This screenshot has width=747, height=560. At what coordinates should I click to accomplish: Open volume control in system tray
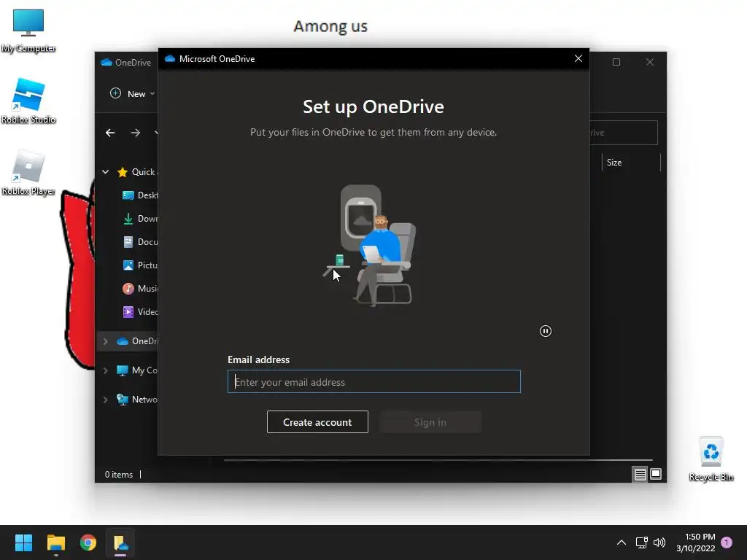pyautogui.click(x=659, y=542)
